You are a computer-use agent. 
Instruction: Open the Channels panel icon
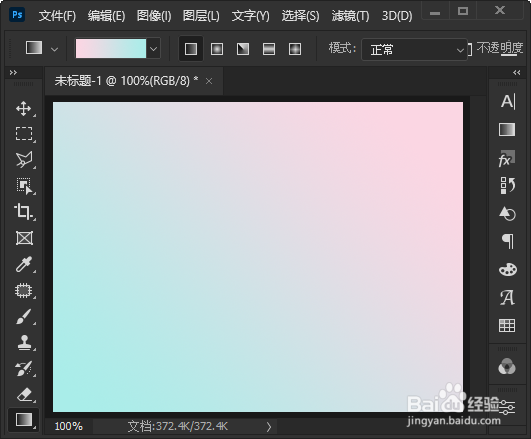[507, 367]
